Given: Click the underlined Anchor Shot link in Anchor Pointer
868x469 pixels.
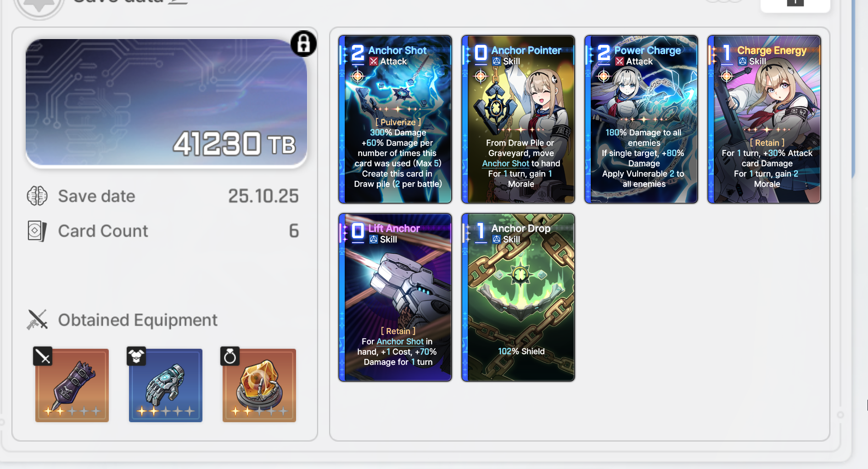Looking at the screenshot, I should pos(505,163).
